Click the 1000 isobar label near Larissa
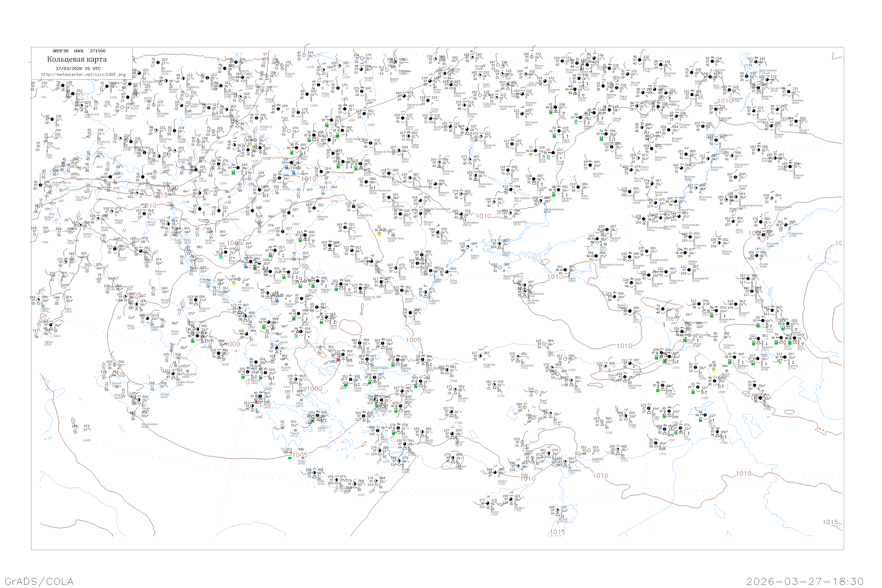 tap(315, 388)
